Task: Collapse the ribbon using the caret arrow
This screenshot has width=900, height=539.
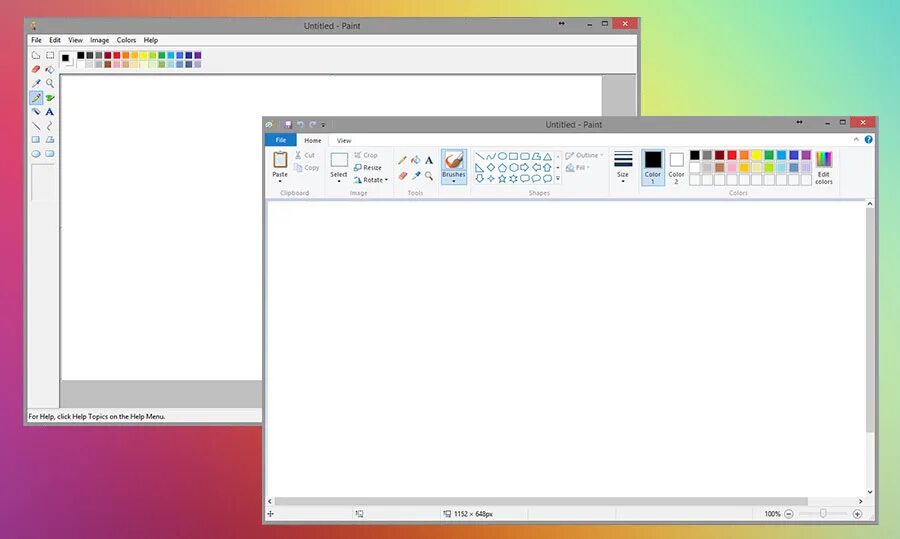Action: (x=856, y=139)
